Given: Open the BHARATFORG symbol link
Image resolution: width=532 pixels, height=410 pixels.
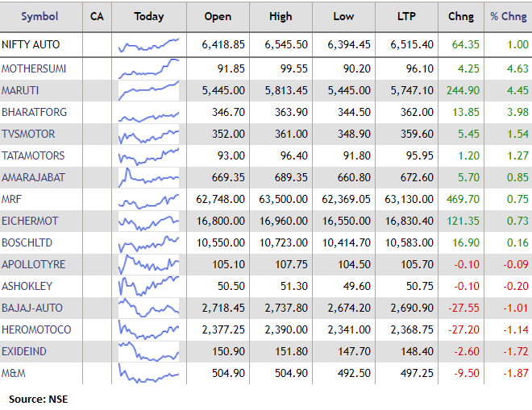Looking at the screenshot, I should click(x=35, y=112).
